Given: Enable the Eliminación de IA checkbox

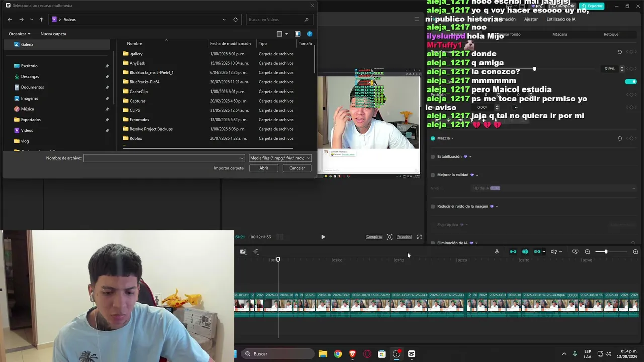Looking at the screenshot, I should tap(433, 243).
